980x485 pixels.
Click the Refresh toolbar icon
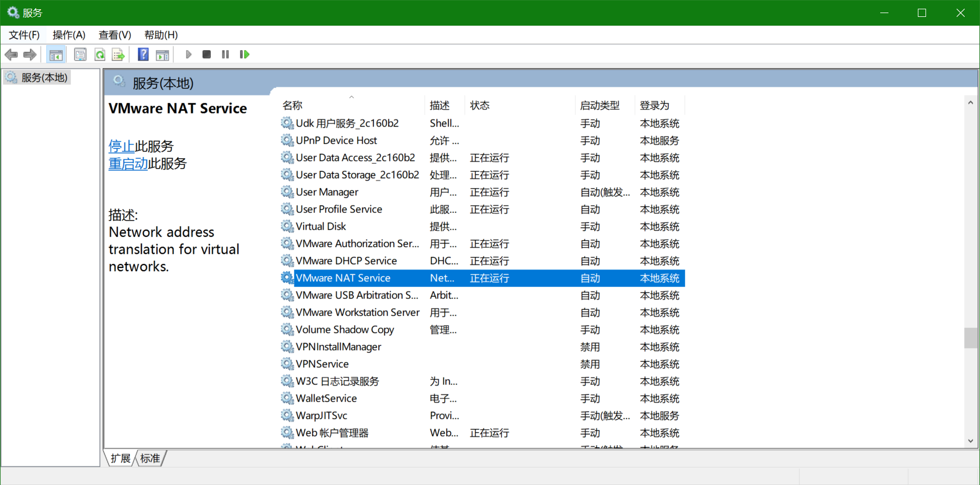100,55
